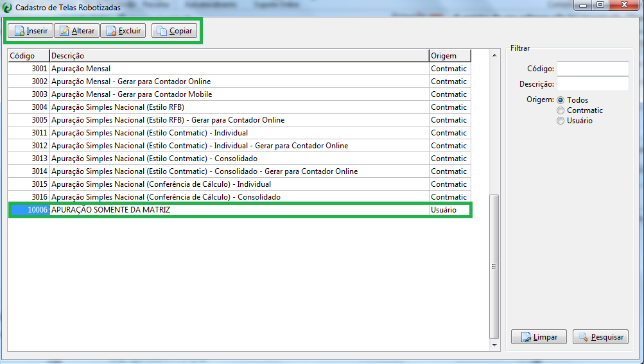Maximize the Cadastro de Telas Robotizadas window
Screen dimensions: 644x364
click(x=600, y=5)
